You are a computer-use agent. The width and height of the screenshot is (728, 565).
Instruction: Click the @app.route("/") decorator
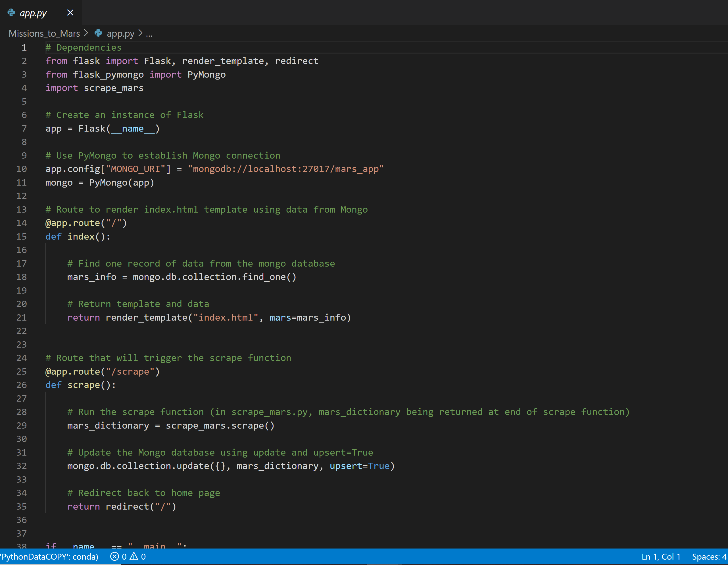tap(86, 223)
